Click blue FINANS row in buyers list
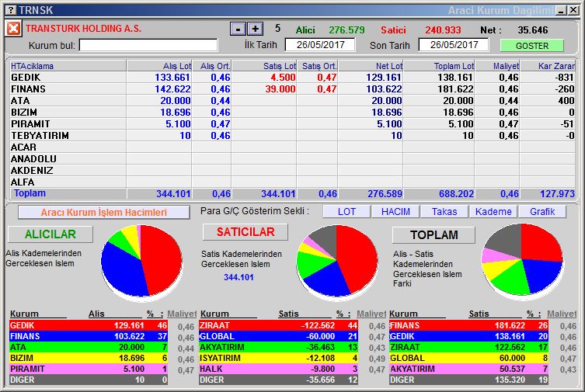Screen dimensions: 585x392 (x=89, y=336)
